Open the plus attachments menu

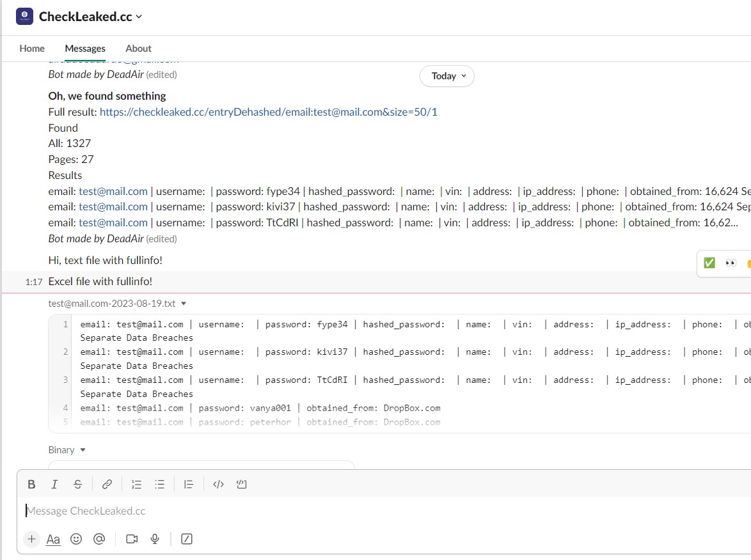(x=31, y=540)
